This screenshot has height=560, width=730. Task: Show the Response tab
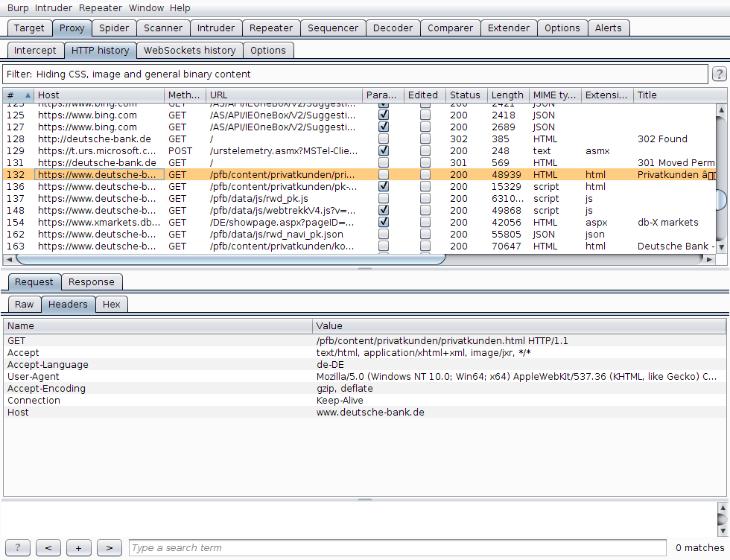coord(92,282)
